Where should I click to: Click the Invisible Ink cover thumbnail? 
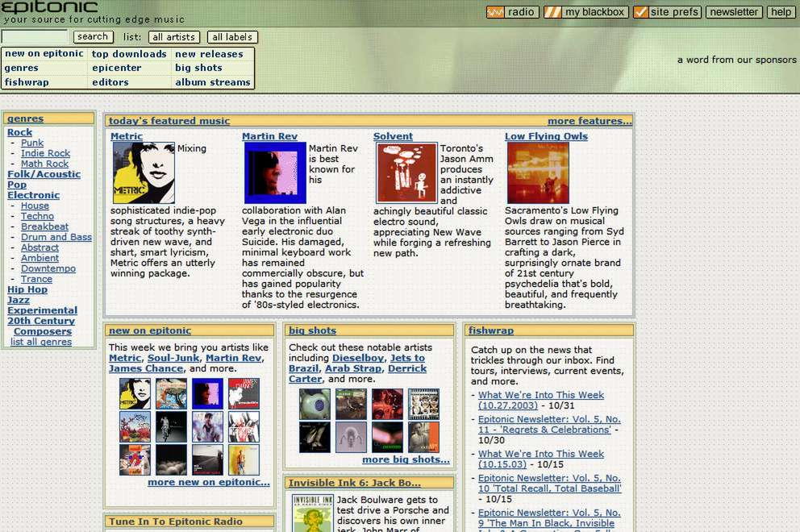tap(313, 513)
